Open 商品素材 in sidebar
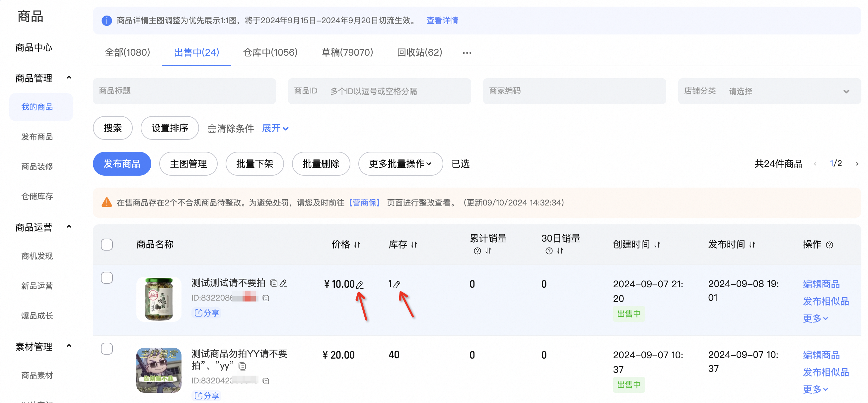This screenshot has height=403, width=868. coord(37,375)
